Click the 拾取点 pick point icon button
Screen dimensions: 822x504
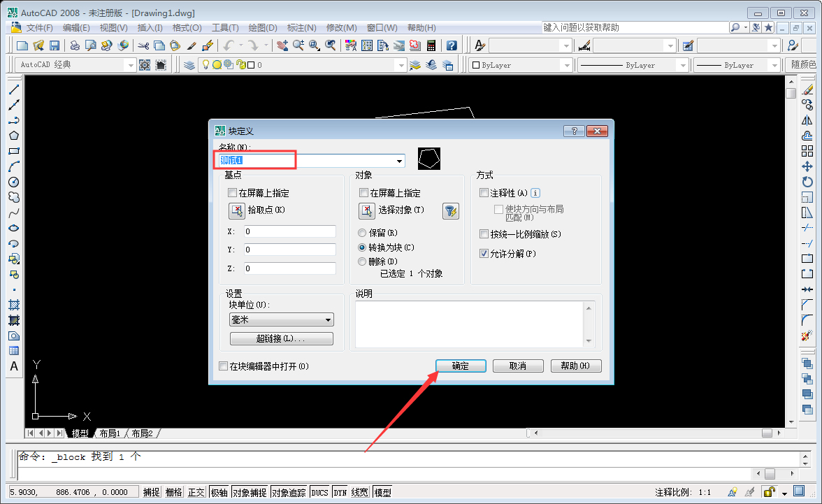(236, 211)
